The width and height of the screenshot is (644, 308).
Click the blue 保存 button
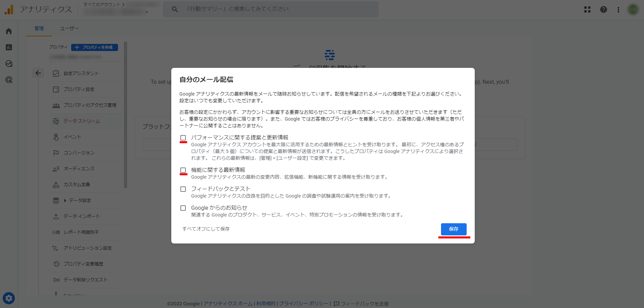click(x=454, y=229)
